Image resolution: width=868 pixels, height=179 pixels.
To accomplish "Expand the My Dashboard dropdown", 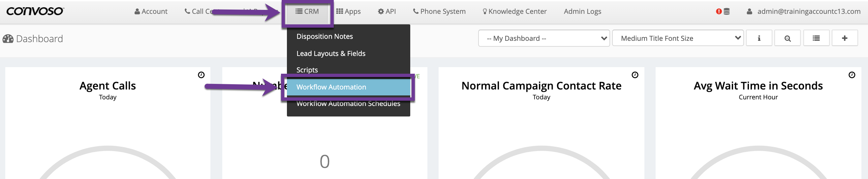I will (543, 38).
